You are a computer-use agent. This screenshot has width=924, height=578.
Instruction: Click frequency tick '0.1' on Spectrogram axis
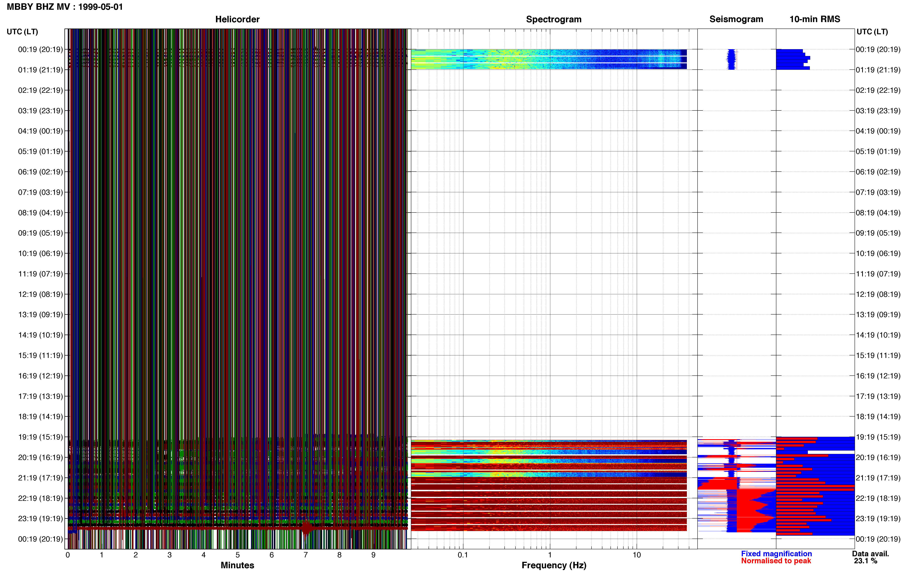[x=463, y=555]
